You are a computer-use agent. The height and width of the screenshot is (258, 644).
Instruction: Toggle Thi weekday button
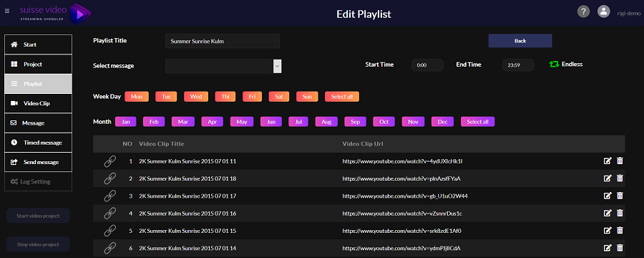click(225, 97)
